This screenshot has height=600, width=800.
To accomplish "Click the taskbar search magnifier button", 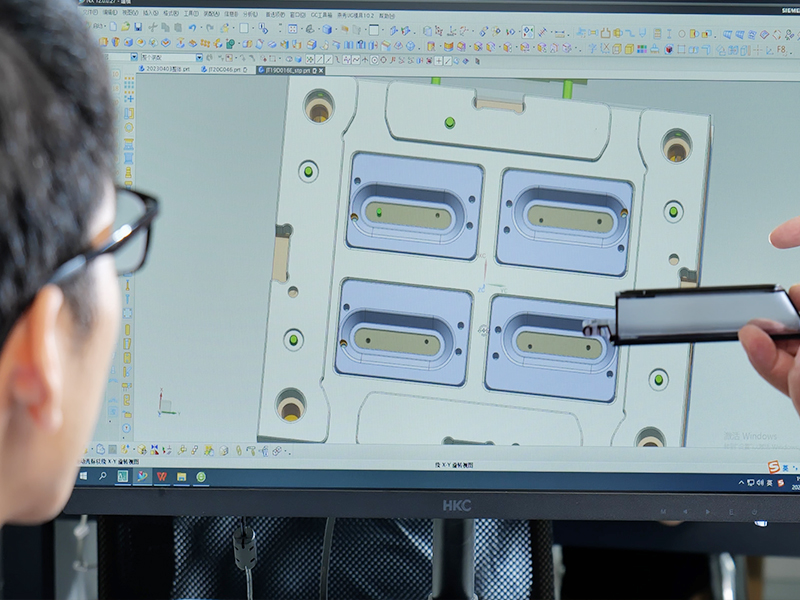I will click(x=102, y=477).
